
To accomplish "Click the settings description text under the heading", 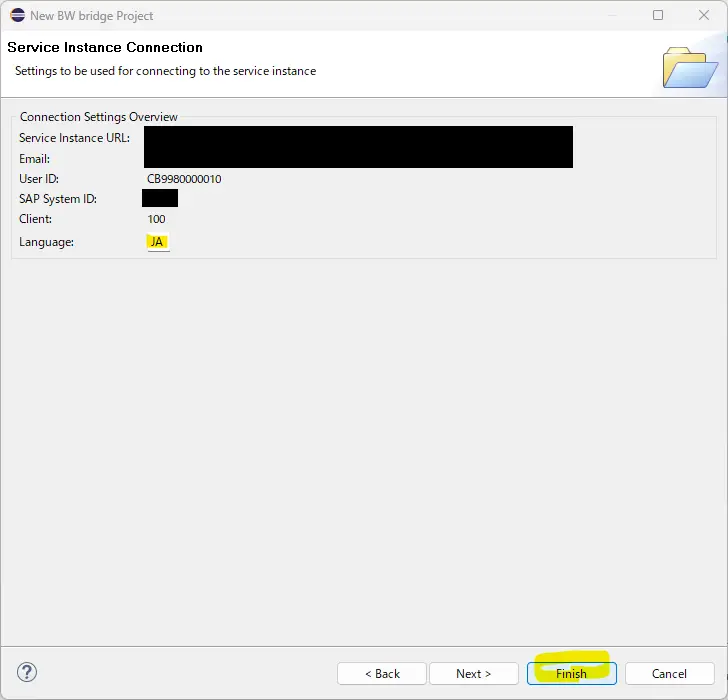I will click(x=165, y=71).
